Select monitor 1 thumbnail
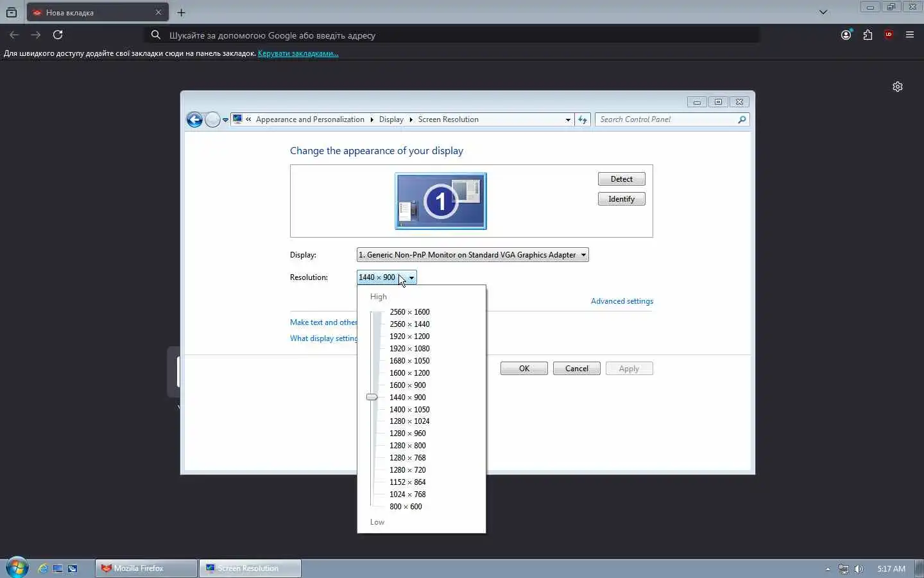The width and height of the screenshot is (924, 578). point(441,201)
